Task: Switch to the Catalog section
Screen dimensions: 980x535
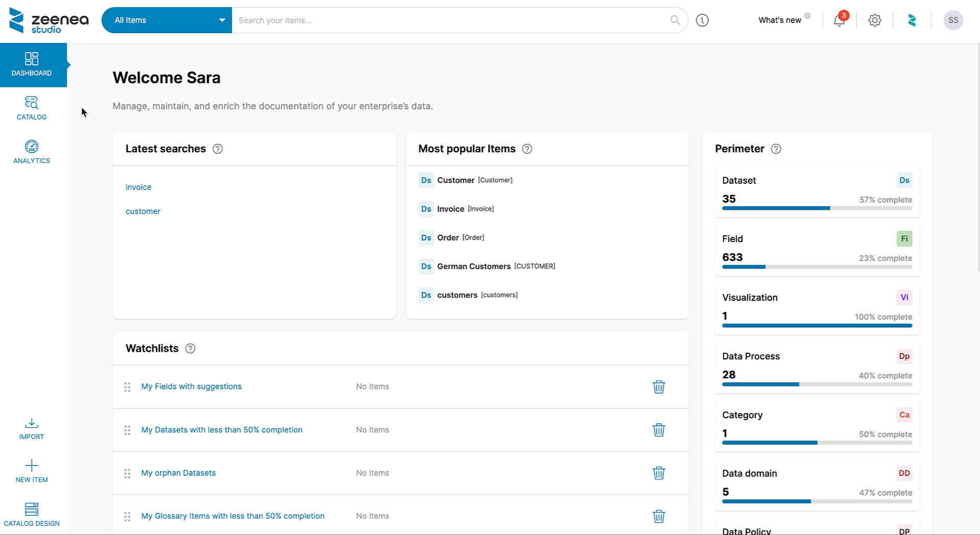Action: coord(32,108)
